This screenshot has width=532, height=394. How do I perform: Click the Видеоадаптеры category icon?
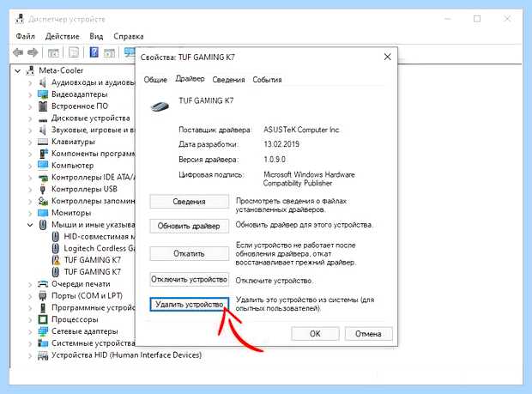tap(43, 94)
